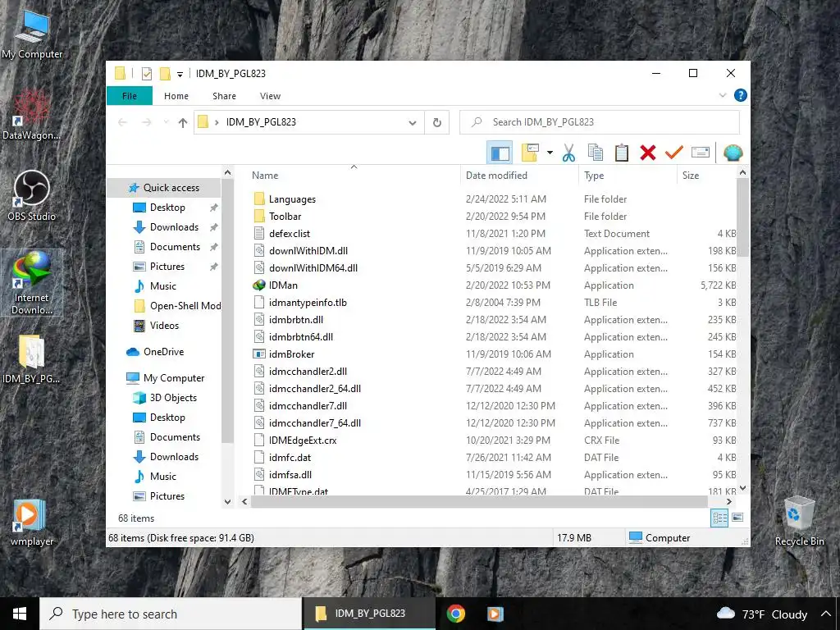
Task: Select OneDrive in the navigation pane
Action: [163, 352]
